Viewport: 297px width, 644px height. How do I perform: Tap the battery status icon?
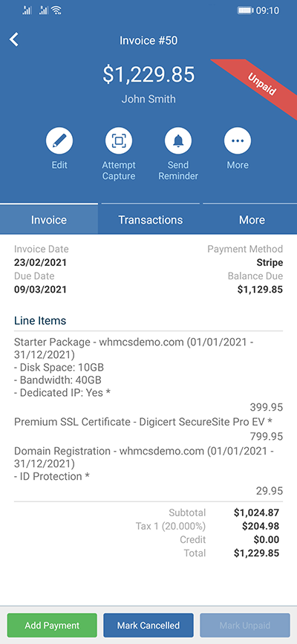click(x=245, y=10)
